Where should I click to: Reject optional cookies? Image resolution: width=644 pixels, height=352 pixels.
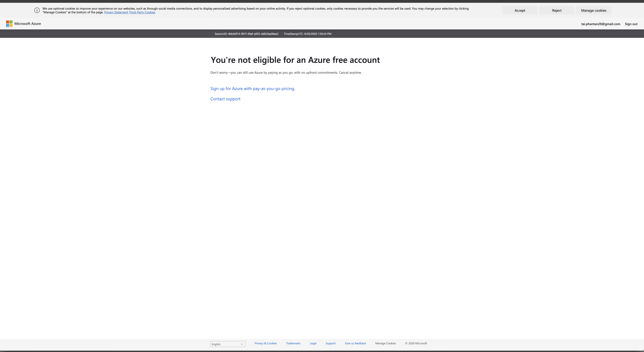557,11
